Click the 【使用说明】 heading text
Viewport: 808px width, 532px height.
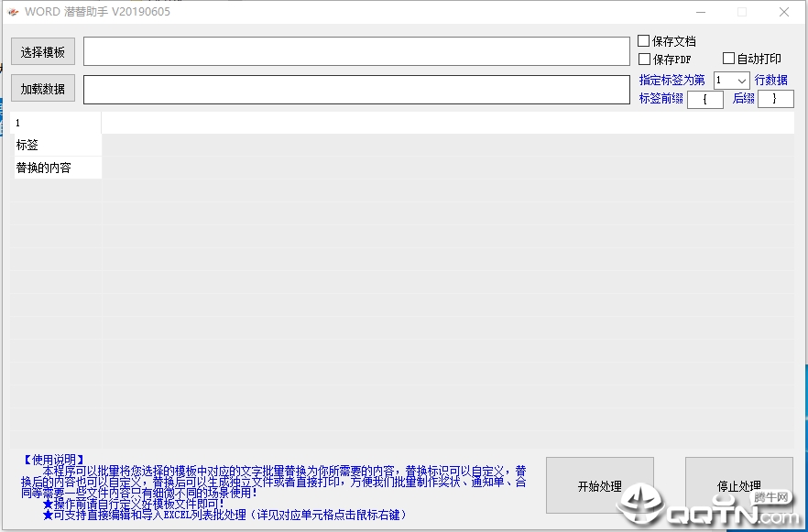tap(53, 460)
